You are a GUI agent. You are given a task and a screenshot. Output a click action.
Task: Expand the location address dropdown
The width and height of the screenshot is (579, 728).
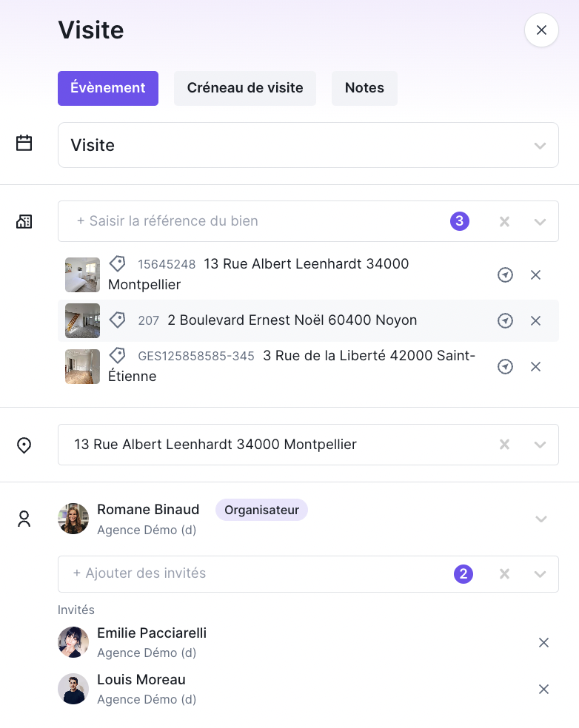tap(540, 445)
